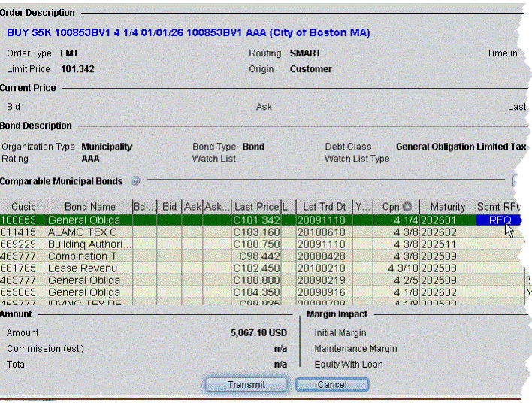Click the Lst Trd Dt column header
Screen dimensions: 532x403
point(325,207)
